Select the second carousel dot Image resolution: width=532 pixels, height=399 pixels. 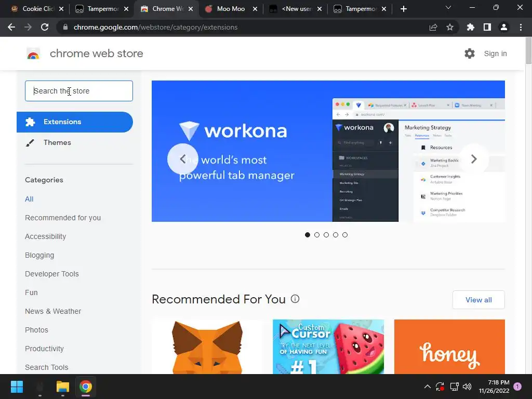(317, 235)
